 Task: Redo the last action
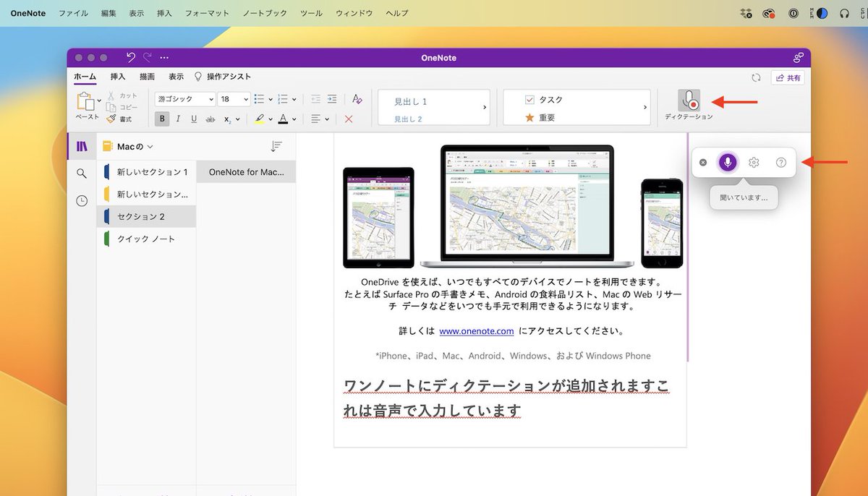coord(148,57)
